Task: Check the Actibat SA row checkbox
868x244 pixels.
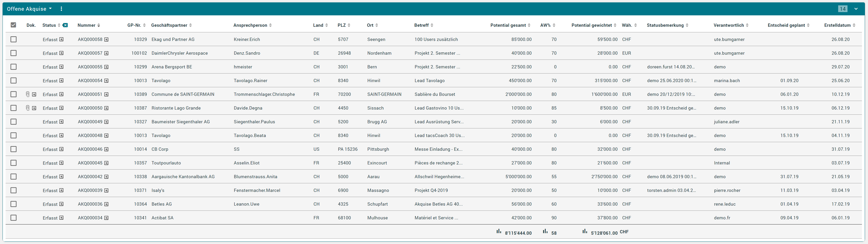Action: click(x=14, y=218)
